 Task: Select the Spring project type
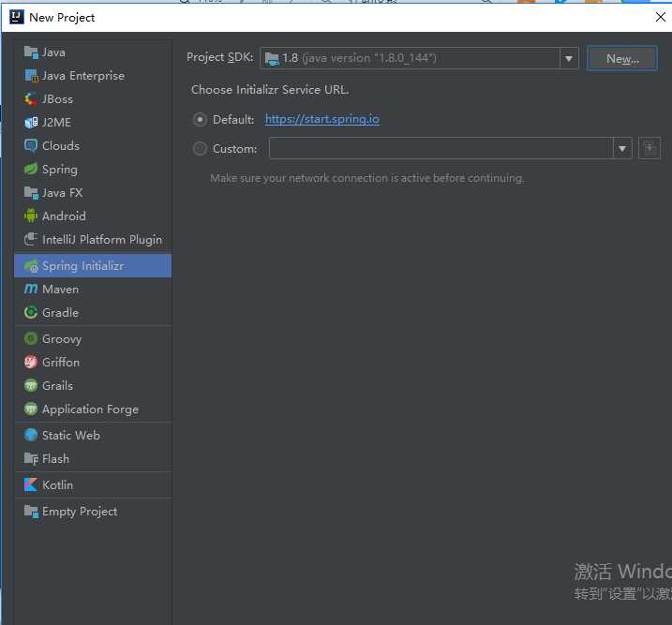(93, 170)
